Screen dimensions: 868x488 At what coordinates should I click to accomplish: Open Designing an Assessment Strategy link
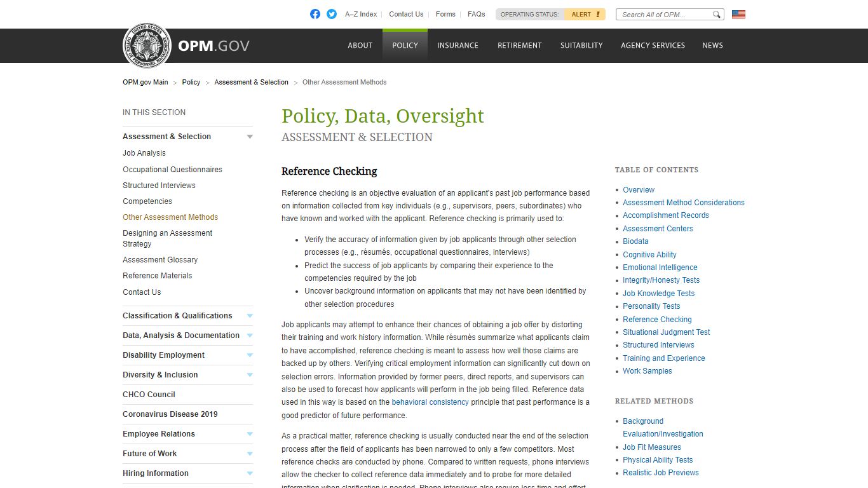point(167,238)
